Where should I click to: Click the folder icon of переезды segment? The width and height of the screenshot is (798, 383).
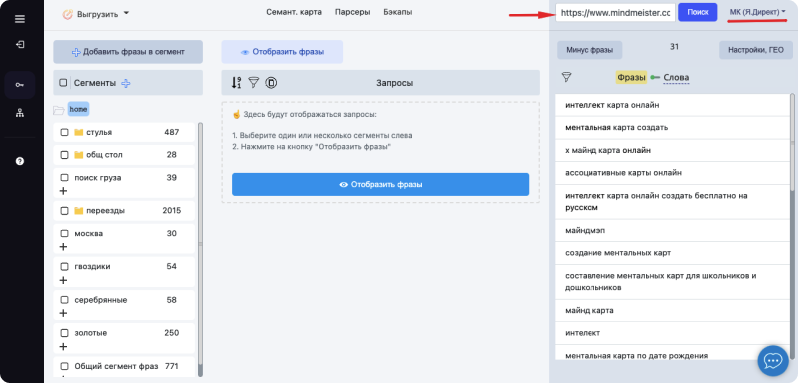click(x=78, y=211)
